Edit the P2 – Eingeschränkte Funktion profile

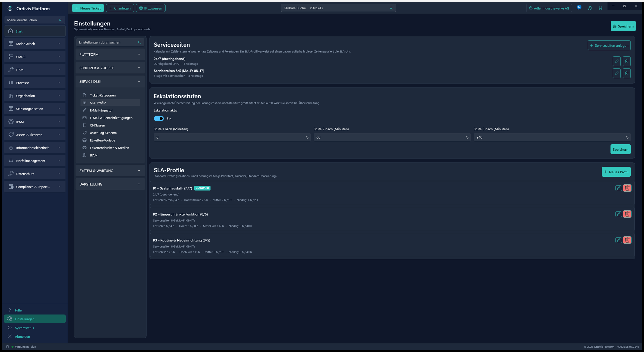pos(618,214)
